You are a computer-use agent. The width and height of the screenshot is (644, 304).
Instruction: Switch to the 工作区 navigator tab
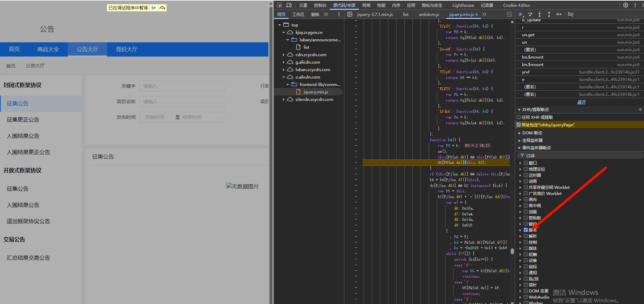pyautogui.click(x=298, y=14)
